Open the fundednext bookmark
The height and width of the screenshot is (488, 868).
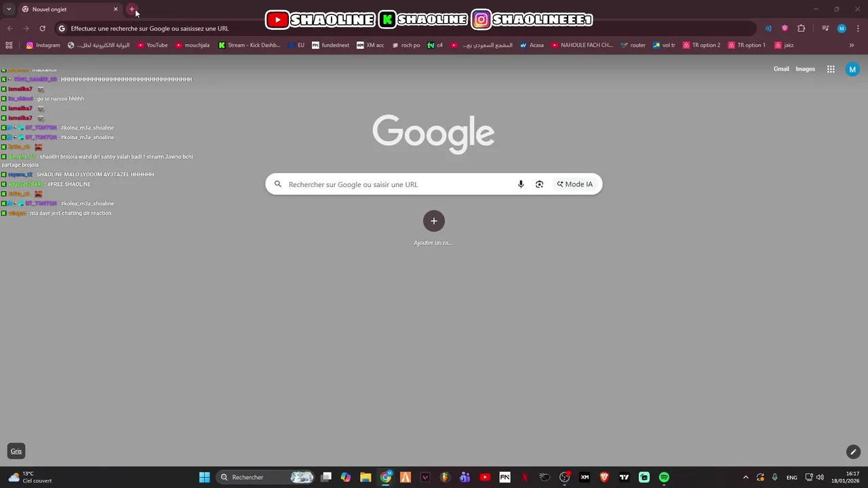coord(330,45)
